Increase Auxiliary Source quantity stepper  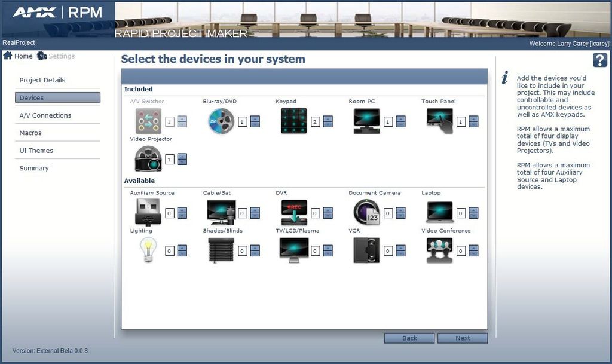(182, 210)
